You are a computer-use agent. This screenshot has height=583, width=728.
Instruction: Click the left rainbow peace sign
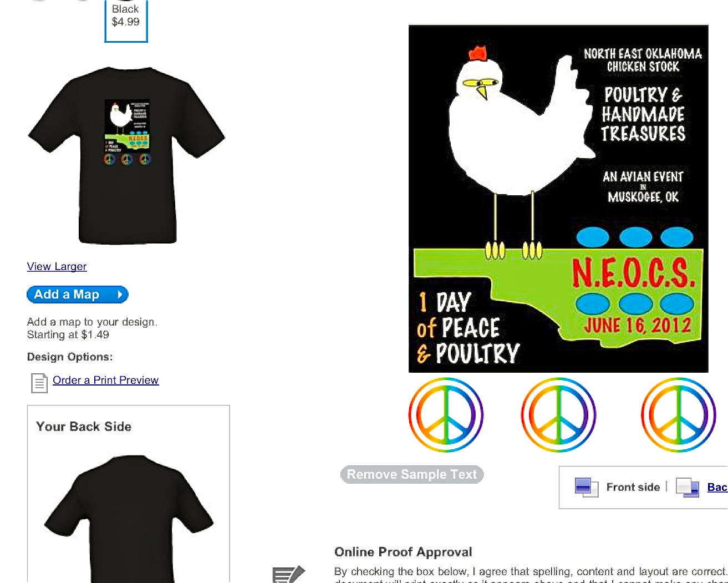coord(446,415)
